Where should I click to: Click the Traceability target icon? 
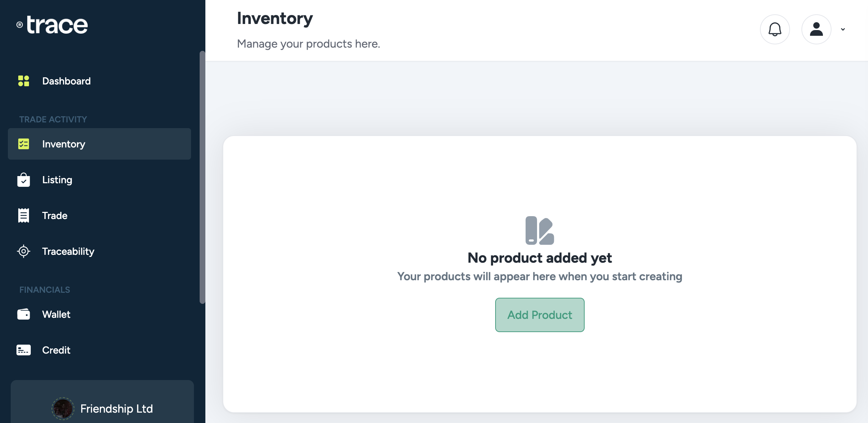(24, 251)
